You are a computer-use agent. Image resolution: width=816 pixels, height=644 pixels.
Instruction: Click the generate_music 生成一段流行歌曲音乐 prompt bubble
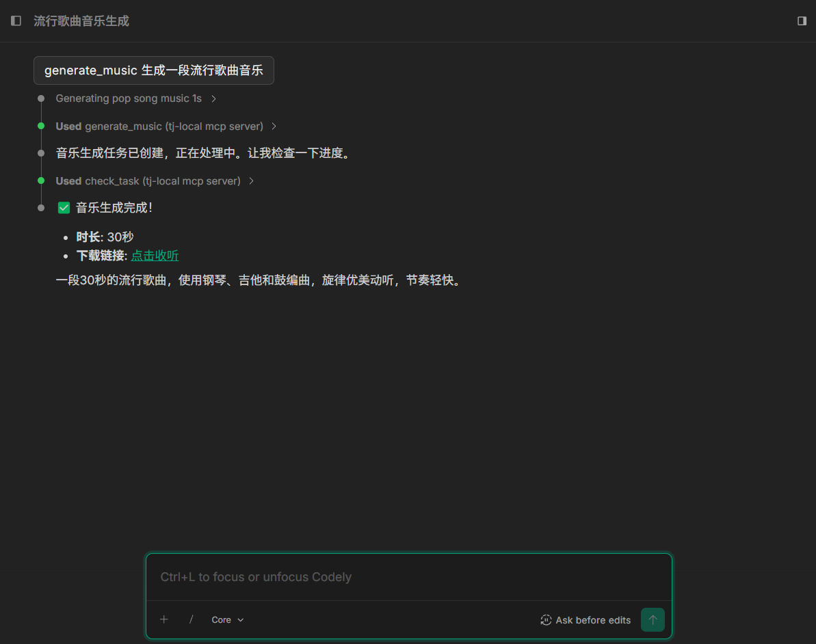(x=153, y=70)
